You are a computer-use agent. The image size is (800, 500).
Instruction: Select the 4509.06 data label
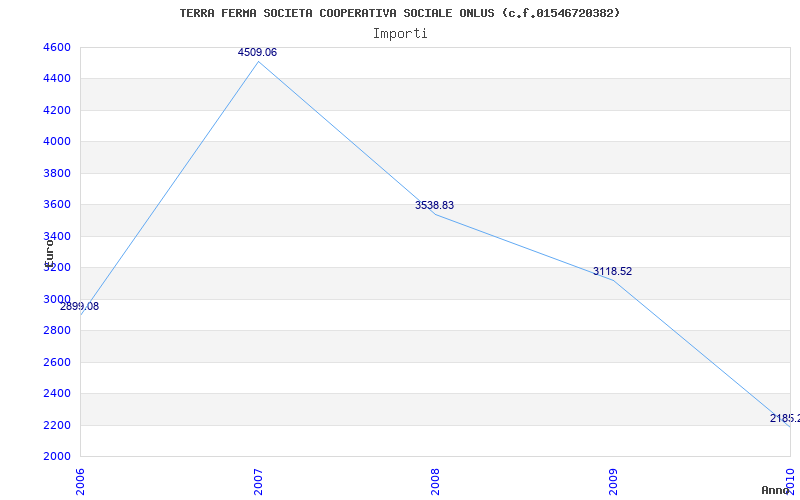257,52
